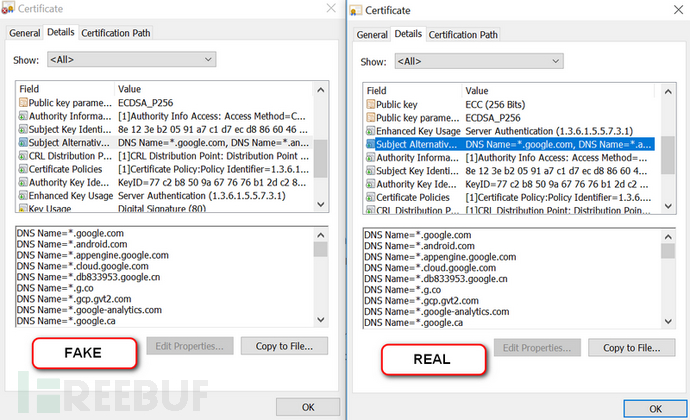Click the certificate title icon of the REAL window
690x420 pixels.
356,11
